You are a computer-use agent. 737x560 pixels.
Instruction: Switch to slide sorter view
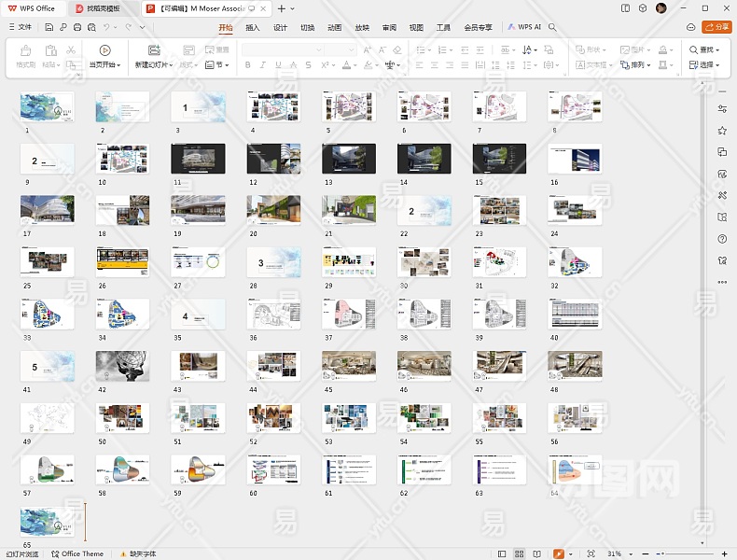520,553
